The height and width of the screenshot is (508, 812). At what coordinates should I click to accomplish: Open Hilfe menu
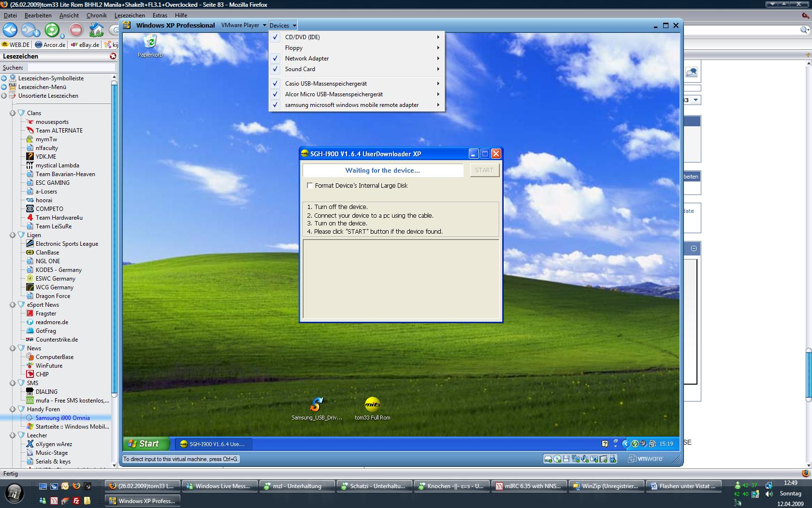tap(181, 15)
